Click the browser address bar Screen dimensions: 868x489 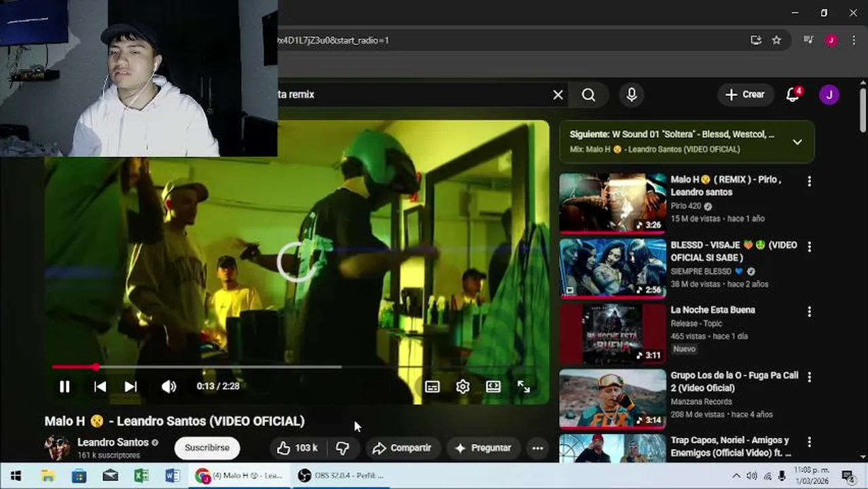(509, 41)
